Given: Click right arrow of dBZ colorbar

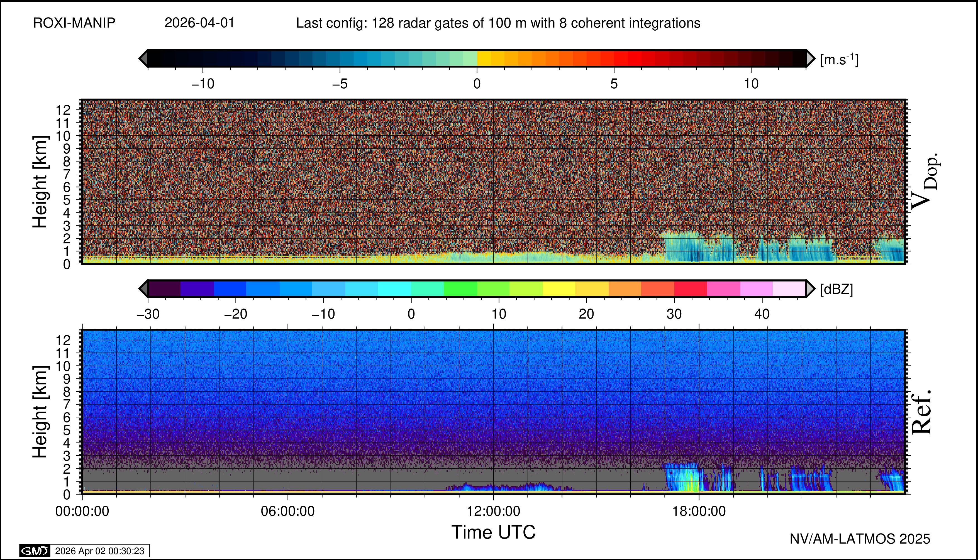Looking at the screenshot, I should [x=810, y=288].
